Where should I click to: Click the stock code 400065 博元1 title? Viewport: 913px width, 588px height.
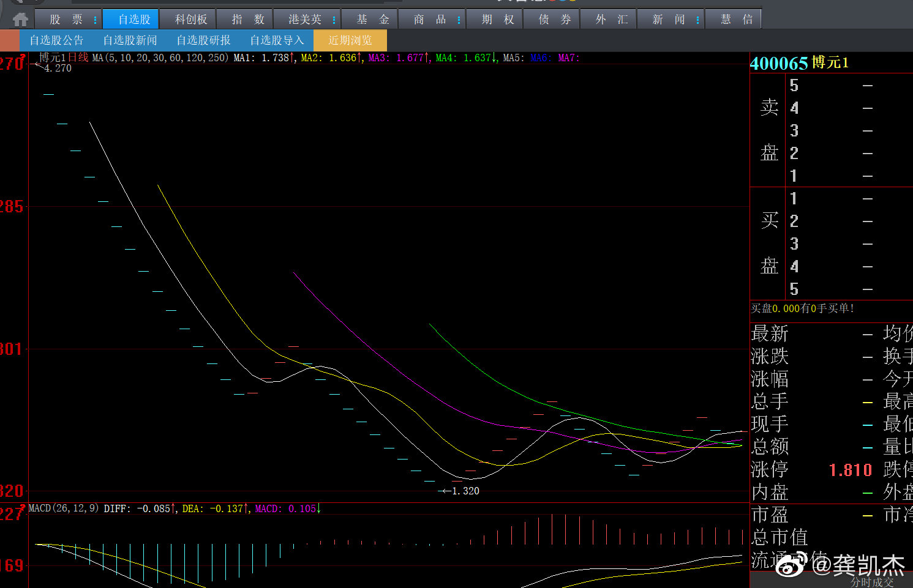point(799,63)
